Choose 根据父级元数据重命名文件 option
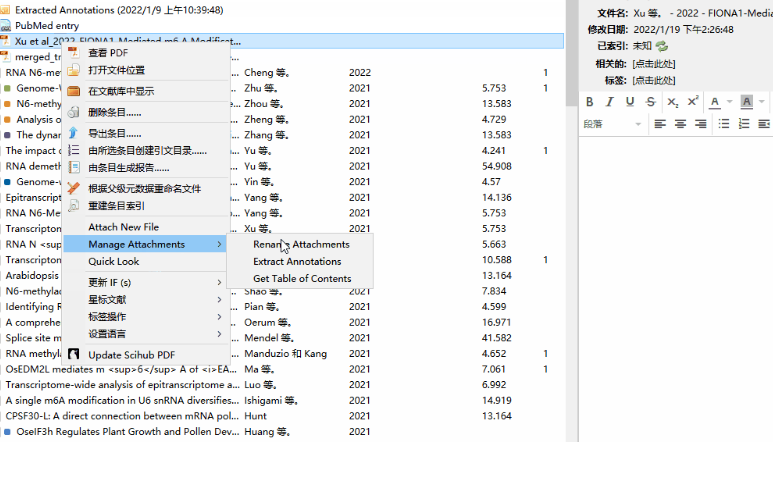Viewport: 773px width, 480px height. click(146, 189)
